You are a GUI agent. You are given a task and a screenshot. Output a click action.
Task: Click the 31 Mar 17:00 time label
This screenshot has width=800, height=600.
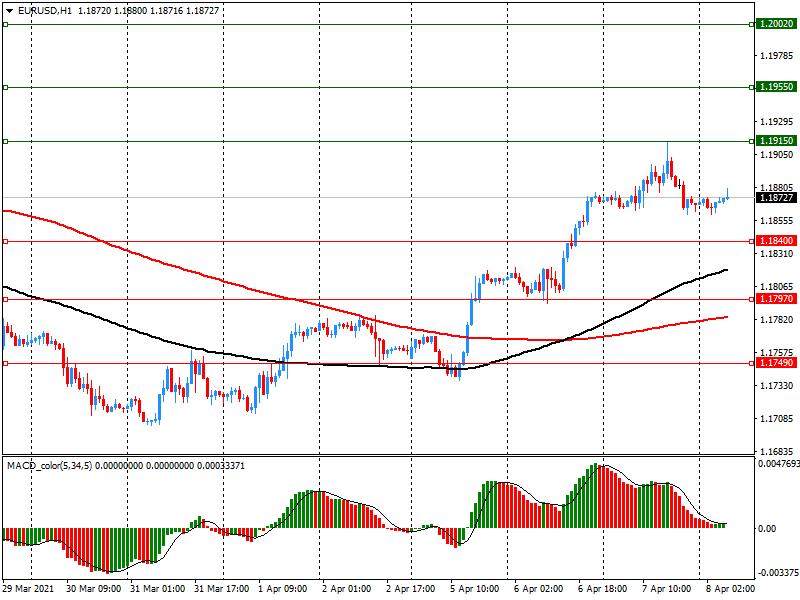221,589
